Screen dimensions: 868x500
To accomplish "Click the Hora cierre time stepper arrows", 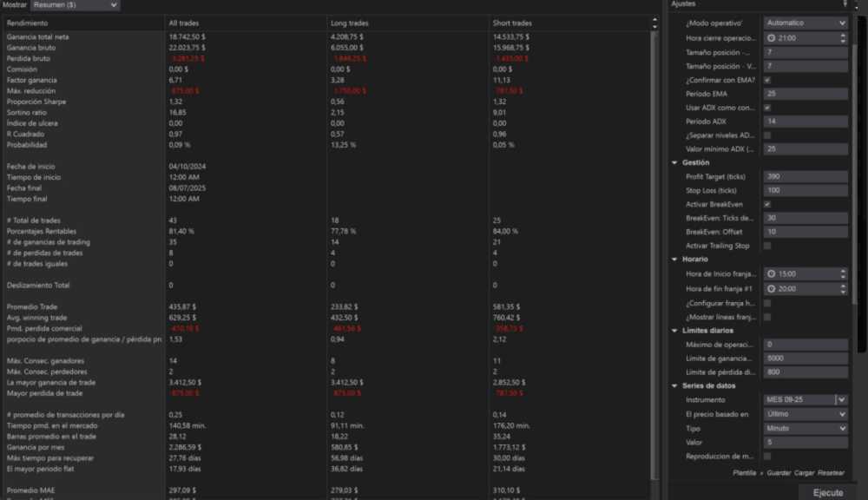I will click(843, 38).
